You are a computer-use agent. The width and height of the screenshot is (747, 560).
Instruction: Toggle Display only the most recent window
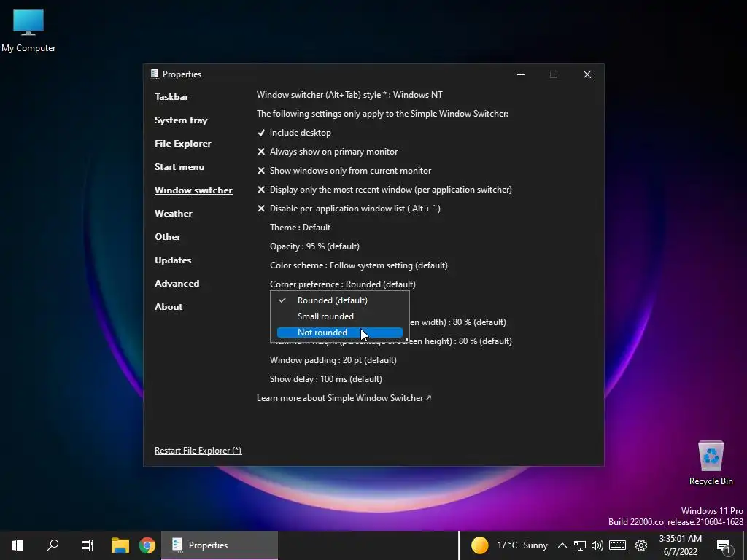384,190
